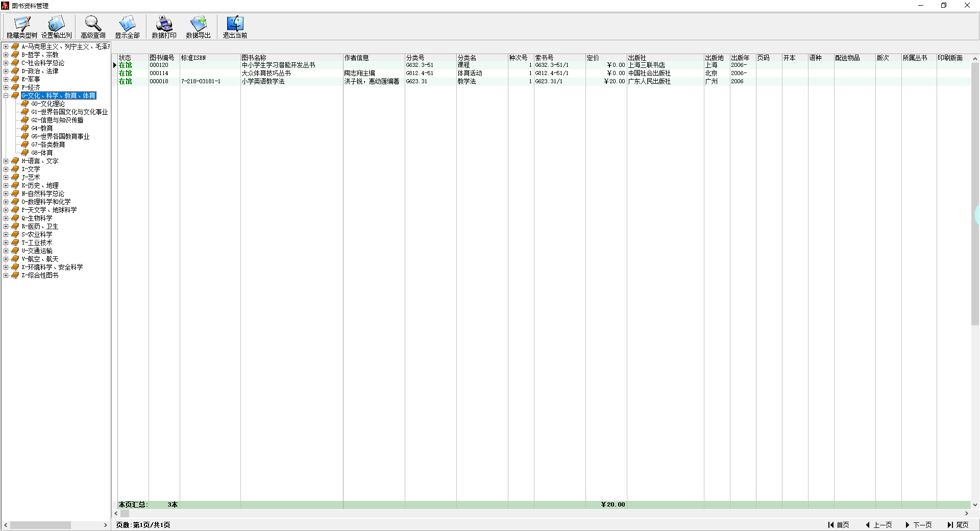Select G5-世界各国教育事业 category

[60, 136]
